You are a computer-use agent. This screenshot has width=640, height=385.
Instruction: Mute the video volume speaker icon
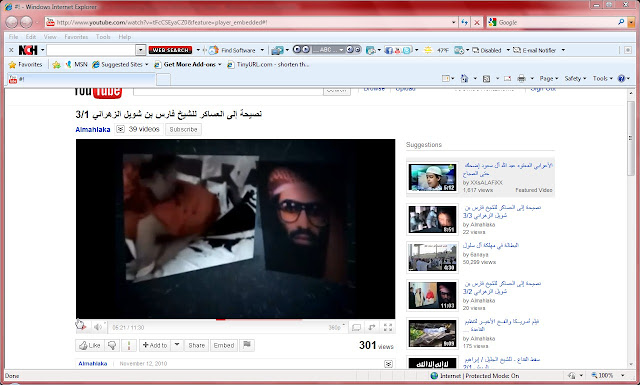click(x=98, y=327)
